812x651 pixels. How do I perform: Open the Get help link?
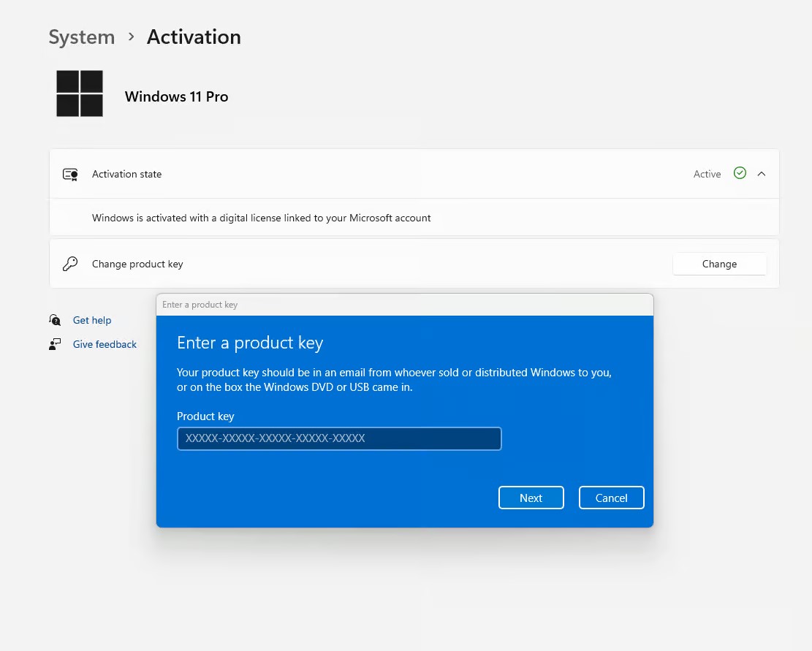point(92,320)
